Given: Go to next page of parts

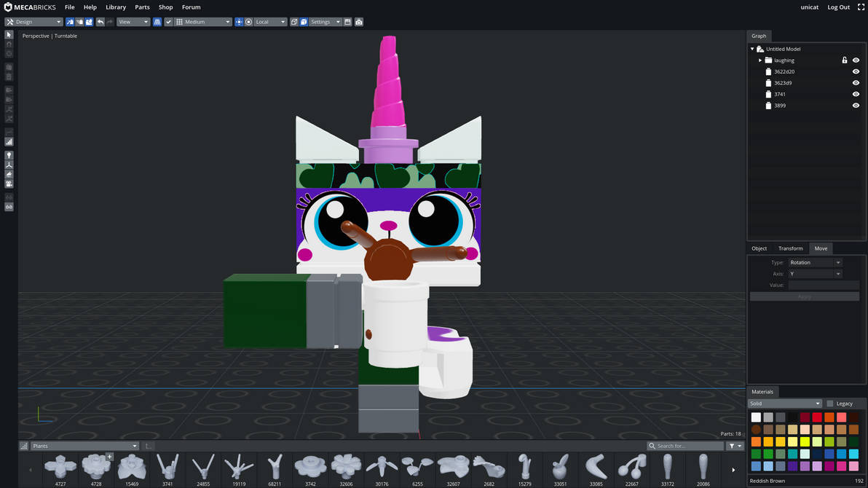Looking at the screenshot, I should [733, 470].
